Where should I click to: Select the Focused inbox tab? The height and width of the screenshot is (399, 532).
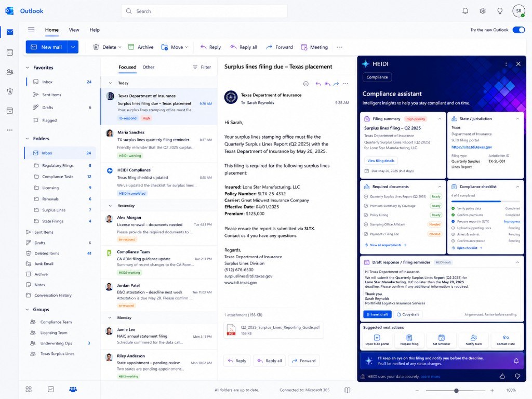[x=127, y=67]
